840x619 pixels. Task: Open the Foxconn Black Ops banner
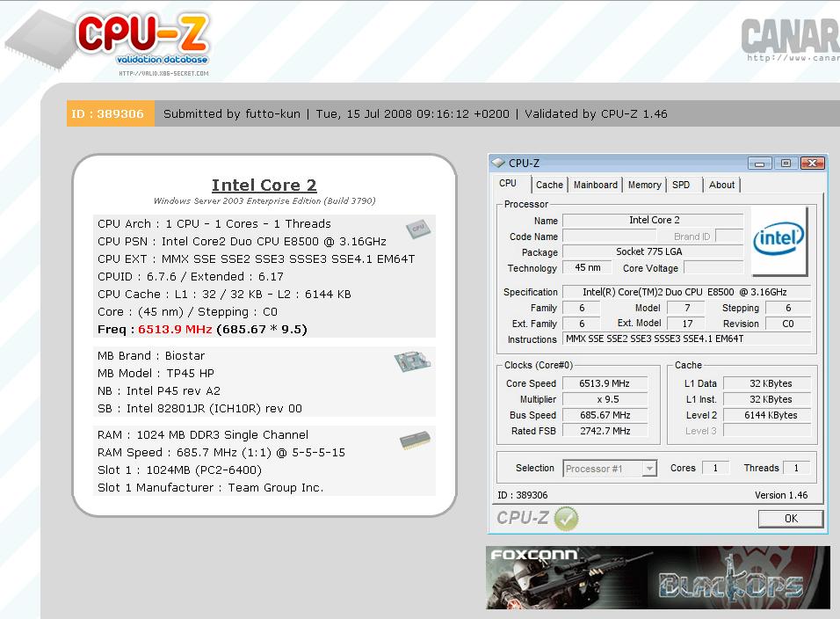click(x=658, y=578)
